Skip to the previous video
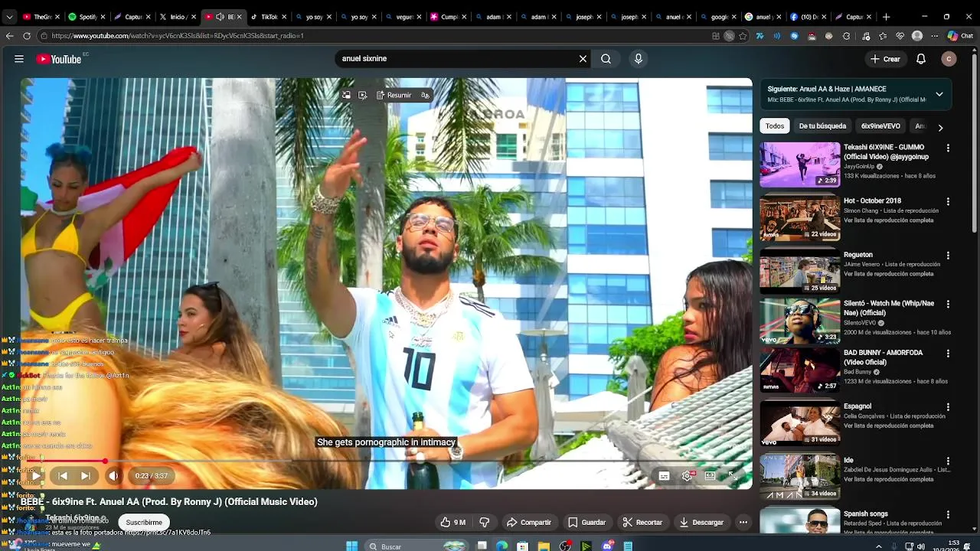 (x=63, y=476)
